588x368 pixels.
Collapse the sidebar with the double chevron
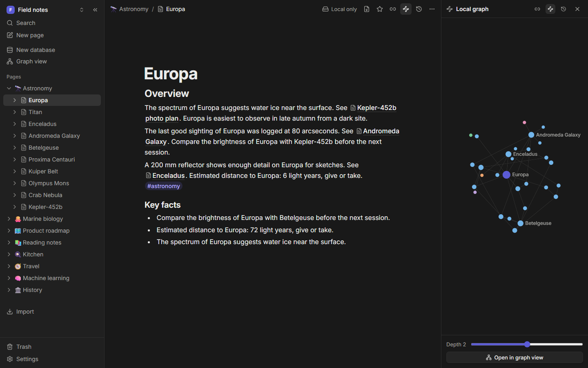(95, 10)
